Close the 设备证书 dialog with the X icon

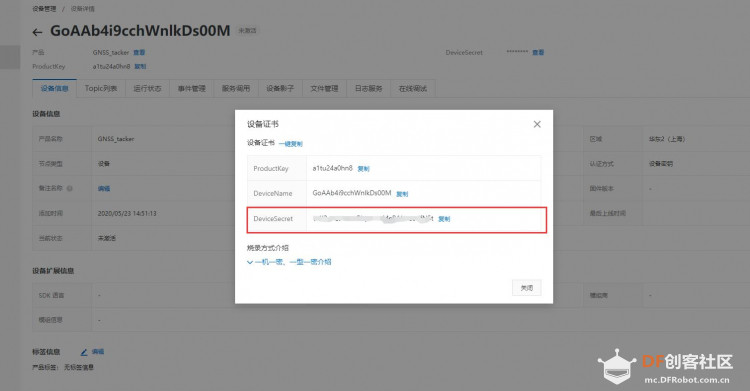[537, 124]
